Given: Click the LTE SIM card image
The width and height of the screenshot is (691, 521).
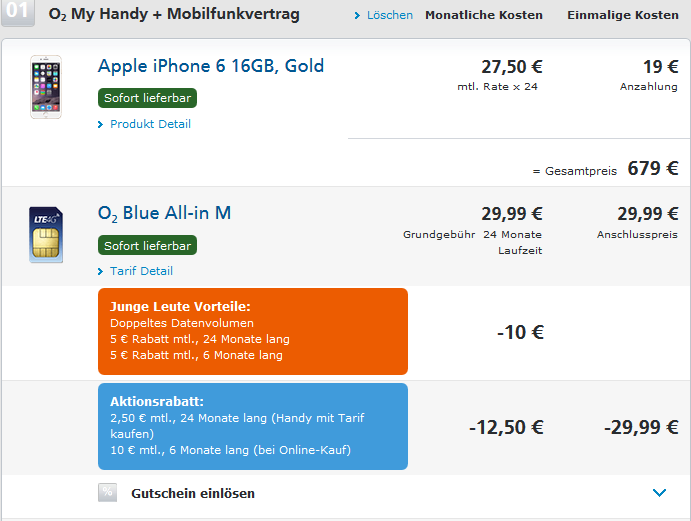Looking at the screenshot, I should coord(46,234).
